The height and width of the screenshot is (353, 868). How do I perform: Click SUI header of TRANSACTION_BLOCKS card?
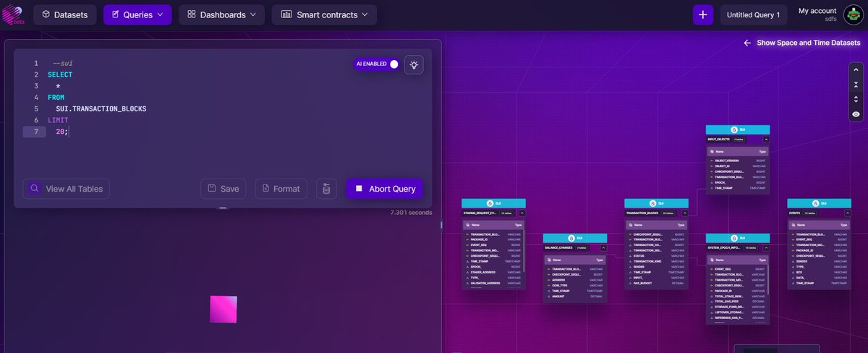pos(656,203)
